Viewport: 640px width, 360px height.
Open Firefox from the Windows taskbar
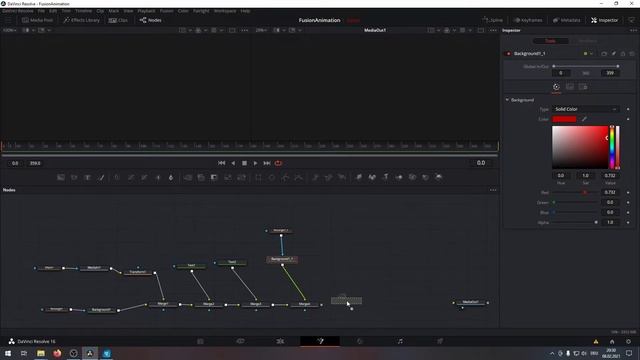tap(57, 353)
